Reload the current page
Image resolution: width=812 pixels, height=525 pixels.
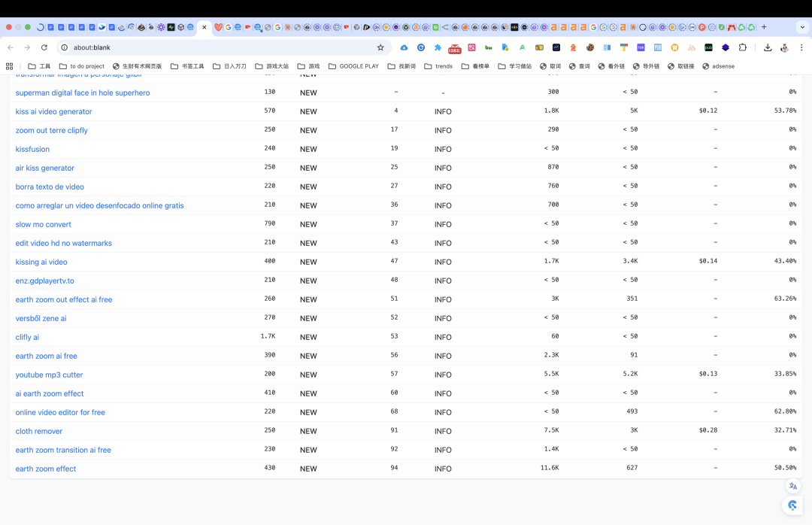coord(44,47)
